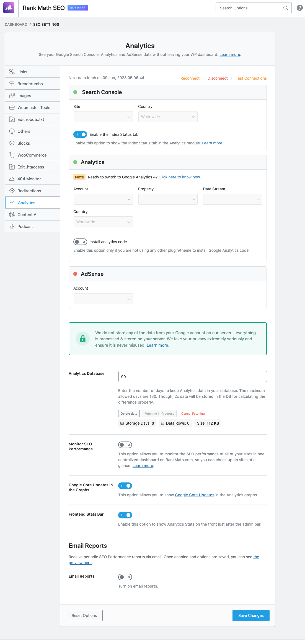
Task: Click the Save Changes button
Action: tap(251, 616)
